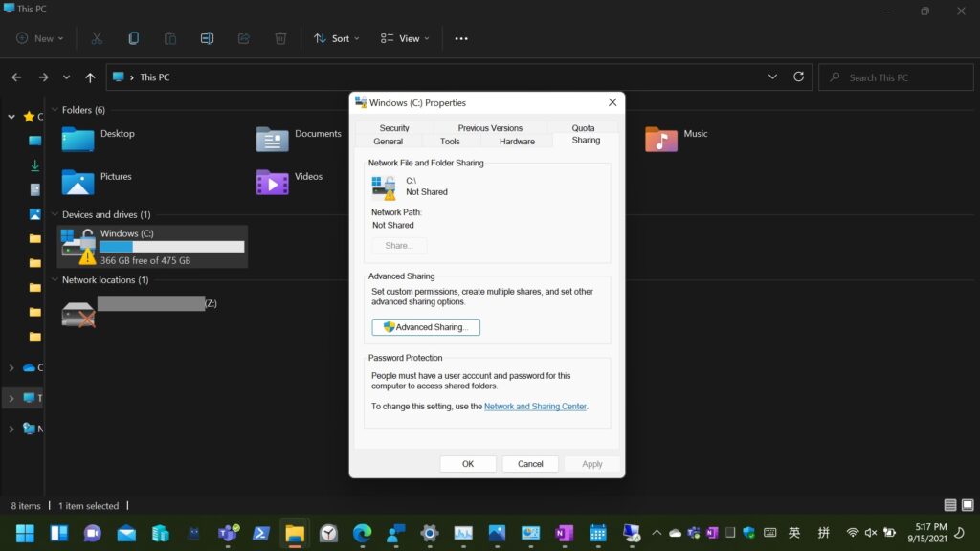Image resolution: width=980 pixels, height=551 pixels.
Task: Select the Previous Versions tab
Action: click(490, 128)
